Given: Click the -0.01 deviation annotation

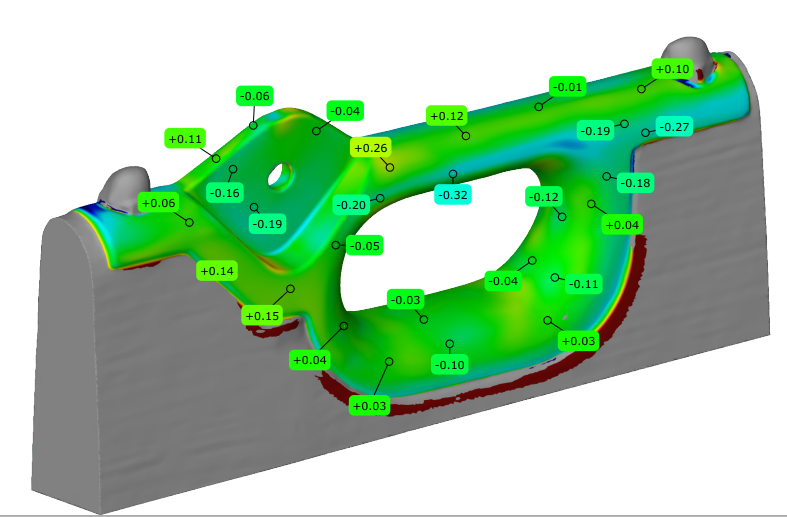Looking at the screenshot, I should coord(568,87).
